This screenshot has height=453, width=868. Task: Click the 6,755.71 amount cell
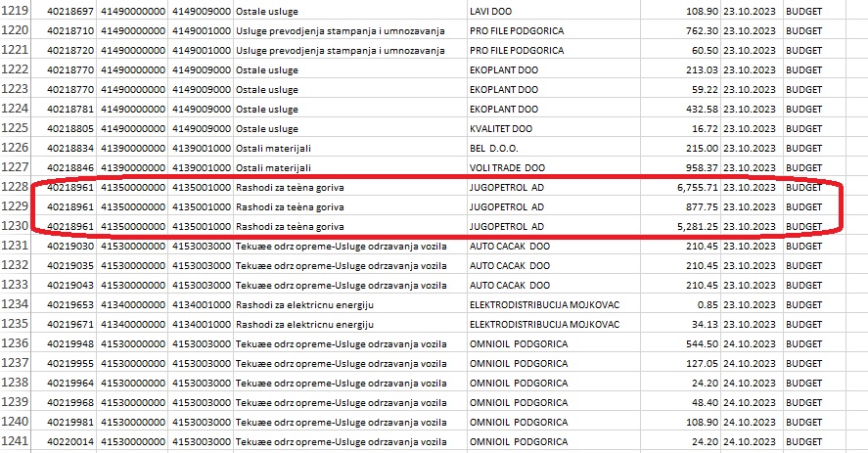[x=680, y=187]
